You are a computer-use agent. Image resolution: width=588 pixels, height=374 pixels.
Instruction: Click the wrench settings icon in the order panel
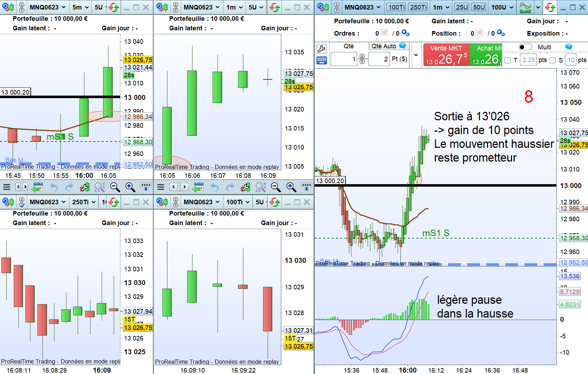[x=321, y=49]
